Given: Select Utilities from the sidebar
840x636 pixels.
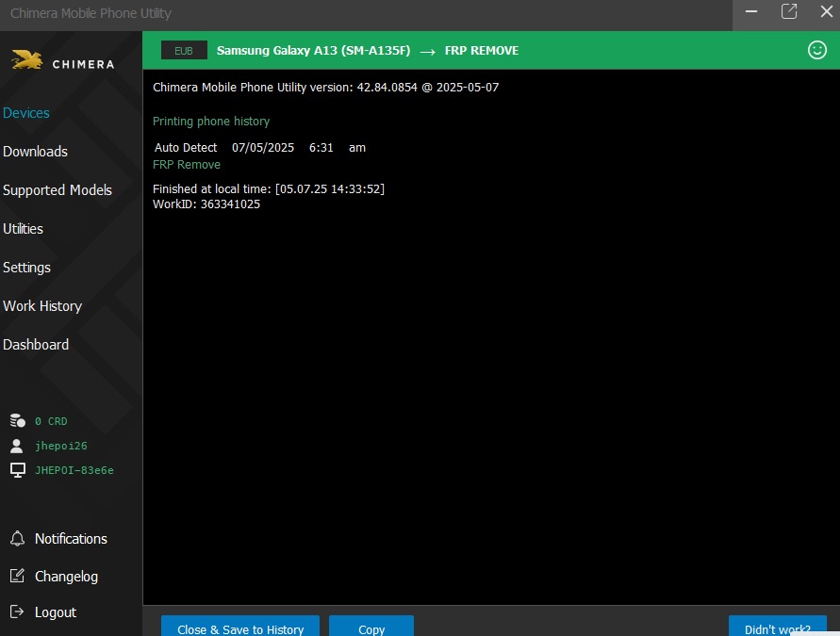Looking at the screenshot, I should click(x=24, y=229).
